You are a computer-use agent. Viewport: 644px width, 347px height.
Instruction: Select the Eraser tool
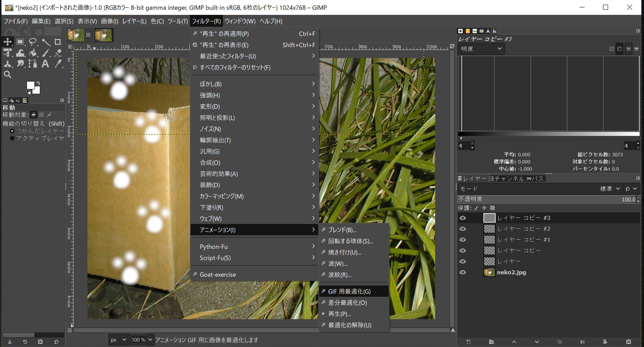[58, 53]
